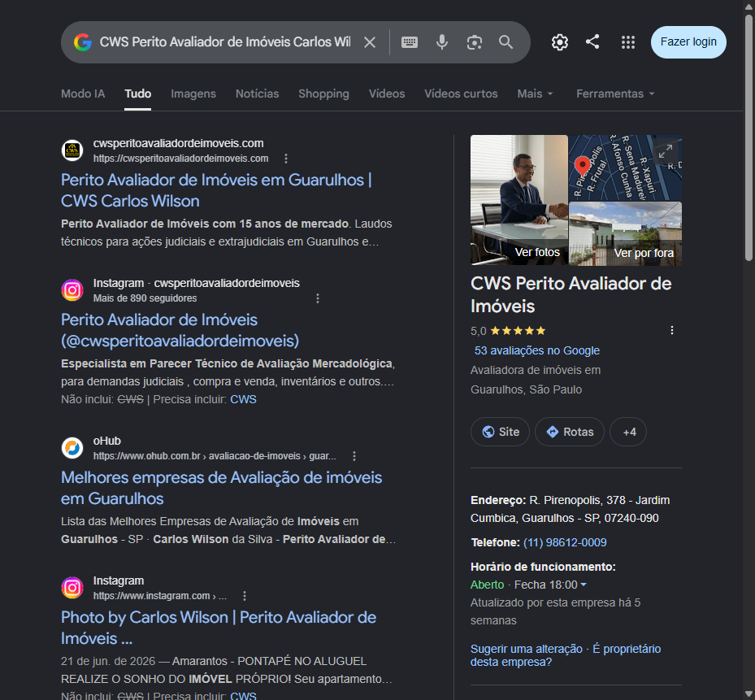
Task: Start voice search with microphone
Action: 442,42
